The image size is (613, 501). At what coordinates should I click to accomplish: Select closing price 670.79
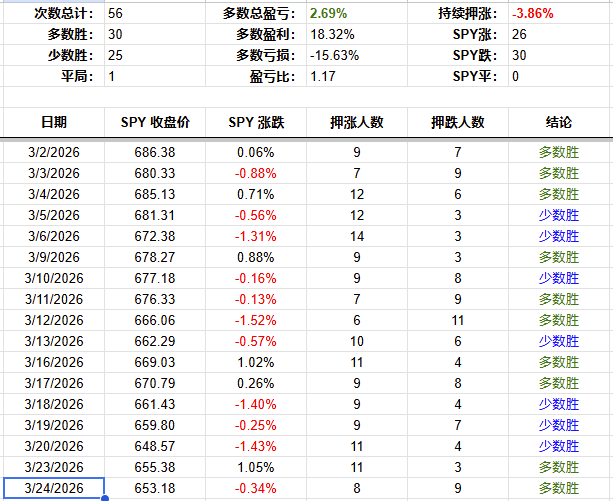[155, 383]
